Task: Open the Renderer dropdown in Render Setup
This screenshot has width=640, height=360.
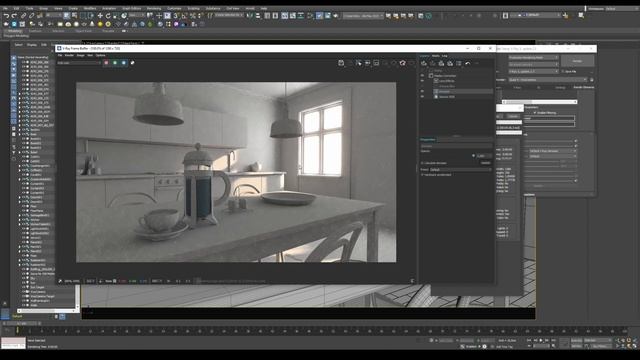Action: click(x=533, y=71)
